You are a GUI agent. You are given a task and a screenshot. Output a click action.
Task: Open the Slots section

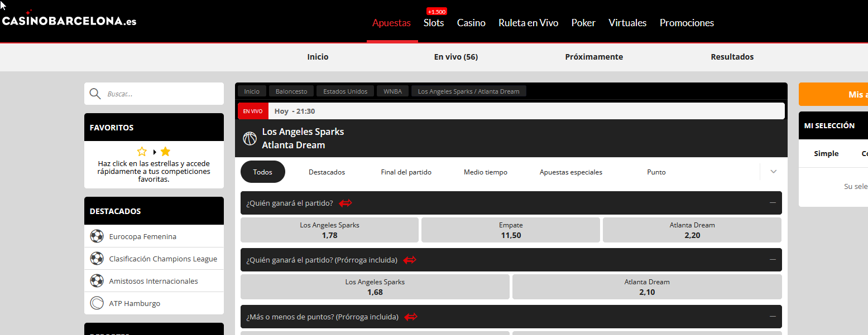pyautogui.click(x=434, y=23)
